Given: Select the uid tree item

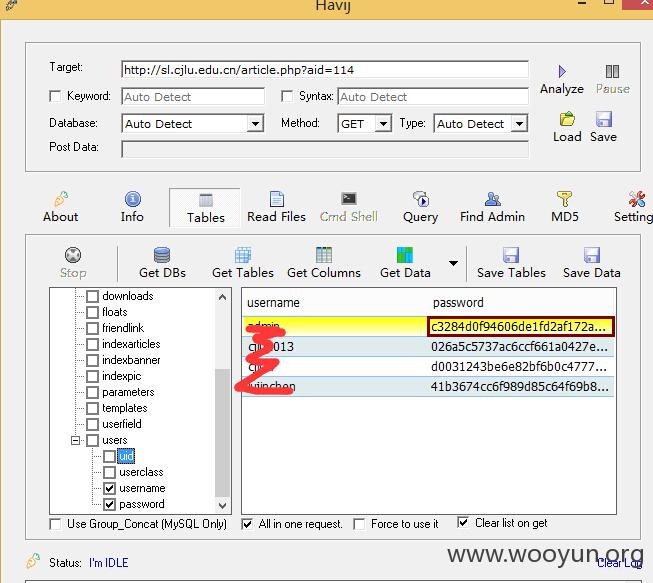Looking at the screenshot, I should pyautogui.click(x=126, y=456).
